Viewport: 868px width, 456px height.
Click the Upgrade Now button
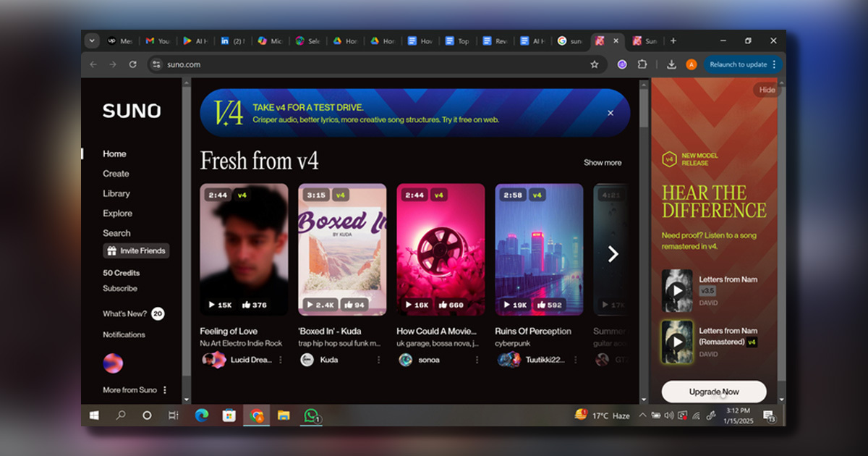[714, 392]
